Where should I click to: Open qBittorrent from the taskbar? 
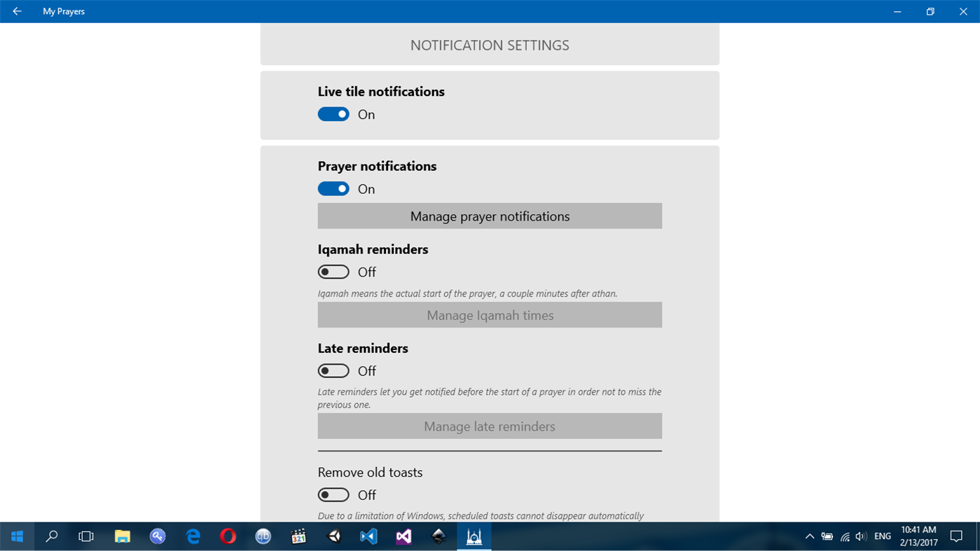263,536
